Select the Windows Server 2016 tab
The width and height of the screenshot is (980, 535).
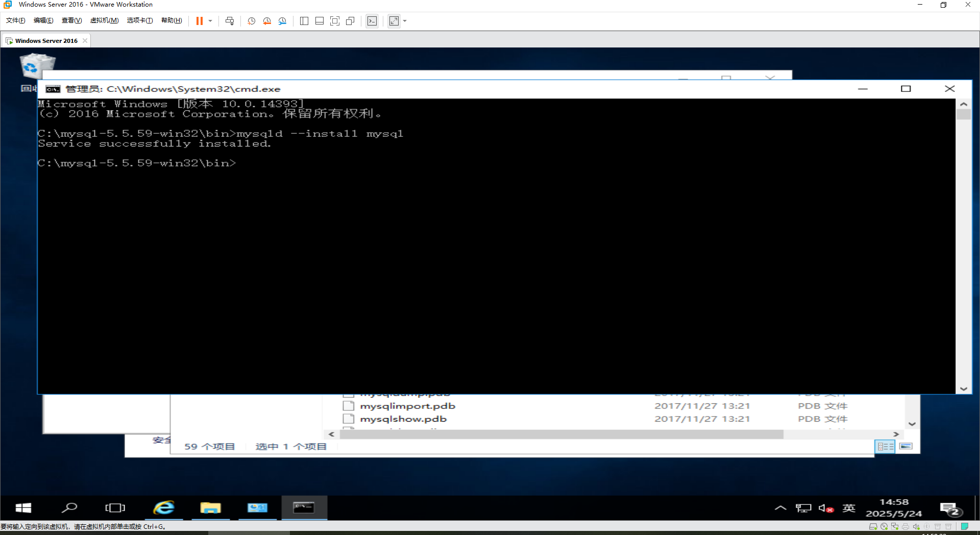tap(46, 41)
